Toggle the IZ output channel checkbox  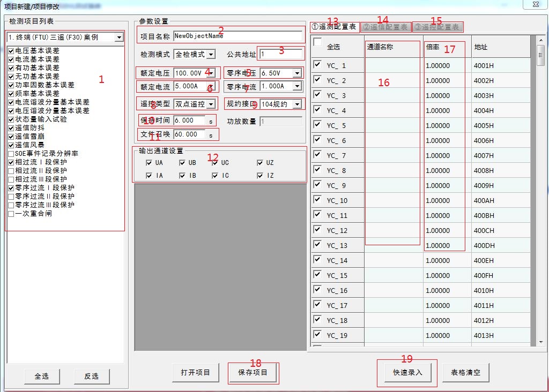261,176
